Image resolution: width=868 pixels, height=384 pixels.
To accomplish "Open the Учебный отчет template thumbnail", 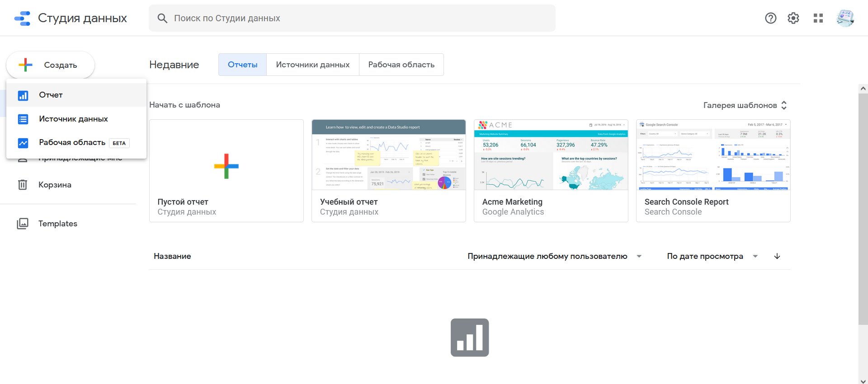I will pos(389,155).
